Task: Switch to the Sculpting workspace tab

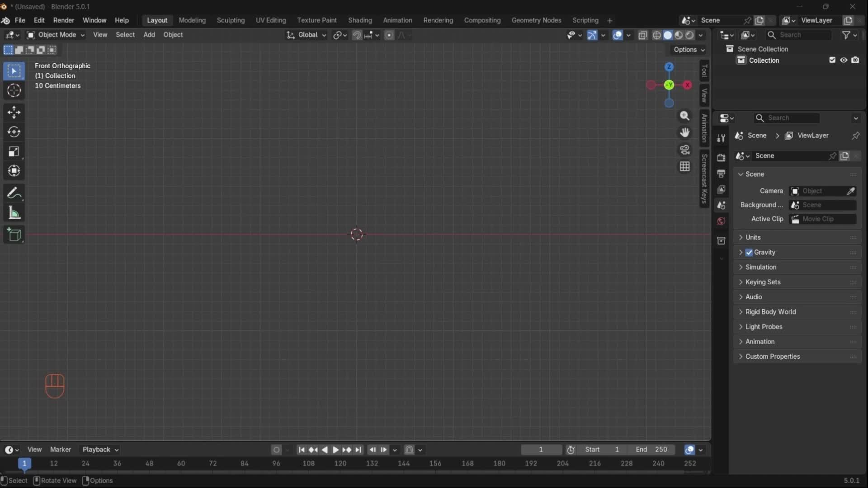Action: tap(231, 20)
